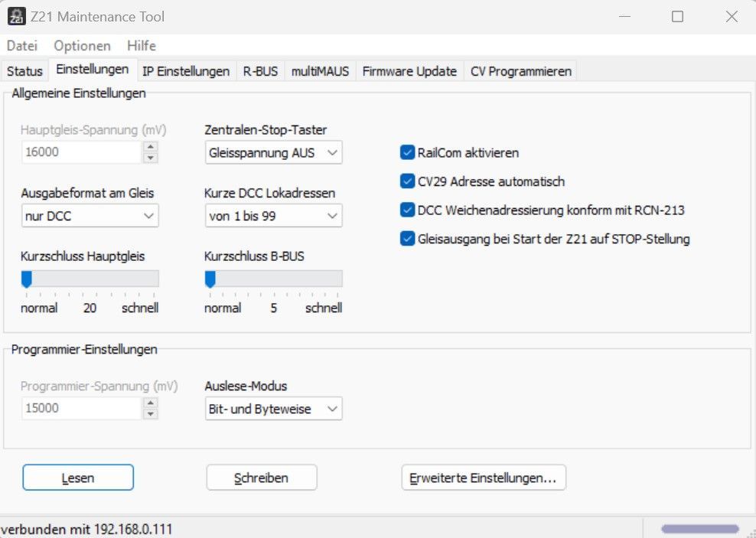This screenshot has height=538, width=756.
Task: Open the R-BUS tab
Action: tap(260, 71)
